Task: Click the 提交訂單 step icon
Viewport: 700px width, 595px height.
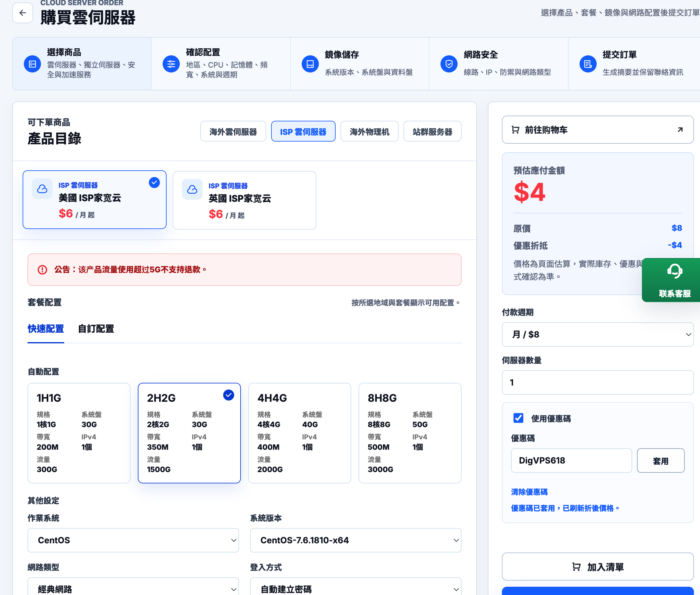Action: click(588, 64)
